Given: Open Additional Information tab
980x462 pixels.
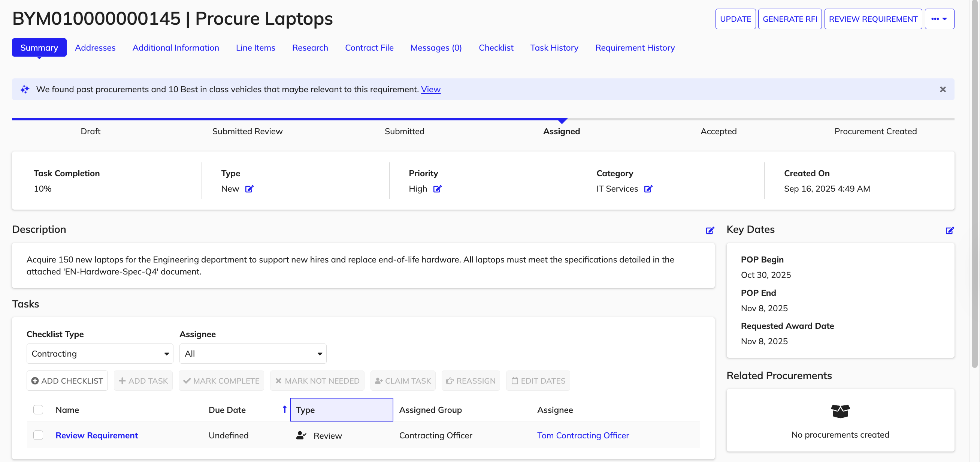Looking at the screenshot, I should coord(176,48).
